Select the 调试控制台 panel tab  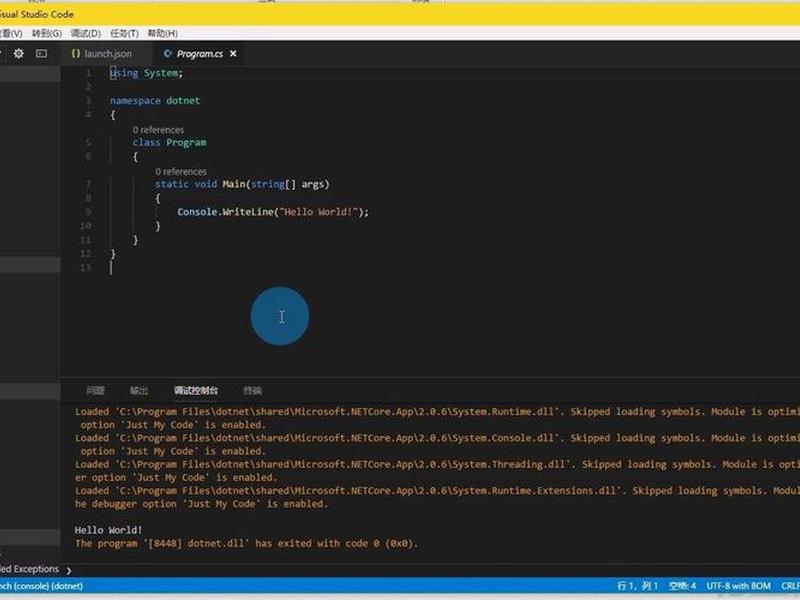[x=196, y=390]
